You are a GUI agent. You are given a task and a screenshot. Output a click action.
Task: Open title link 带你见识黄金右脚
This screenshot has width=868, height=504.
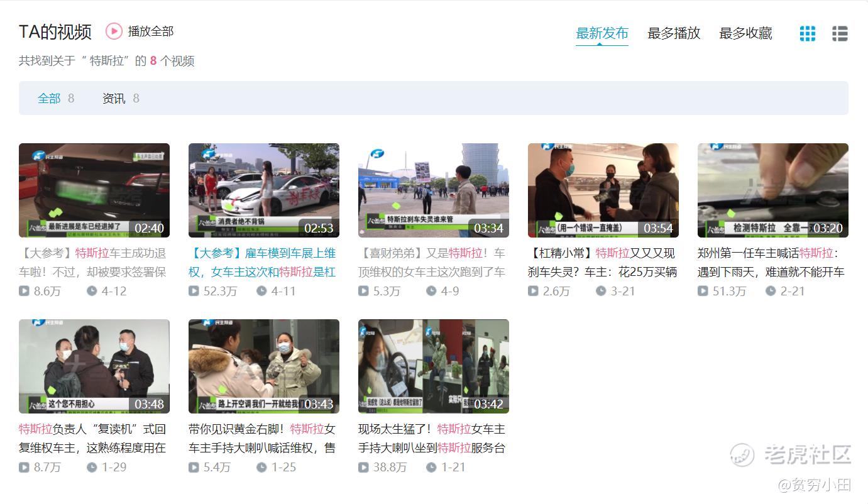(263, 439)
